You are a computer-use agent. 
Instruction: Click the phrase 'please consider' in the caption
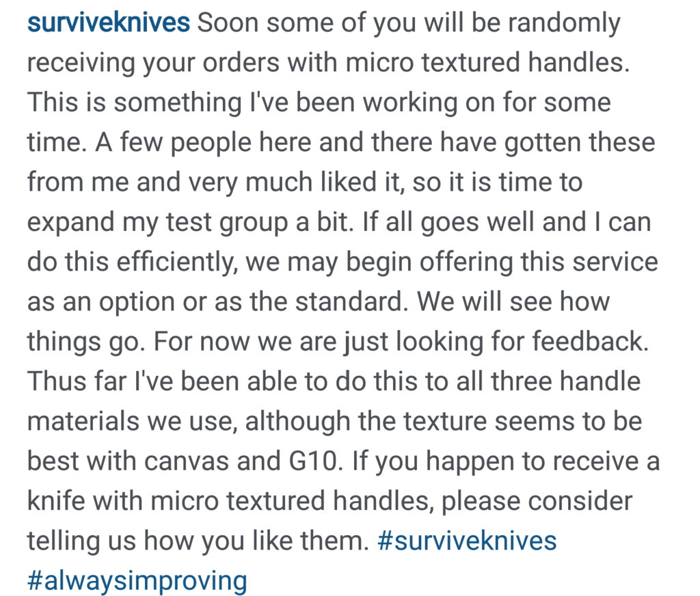tap(537, 501)
